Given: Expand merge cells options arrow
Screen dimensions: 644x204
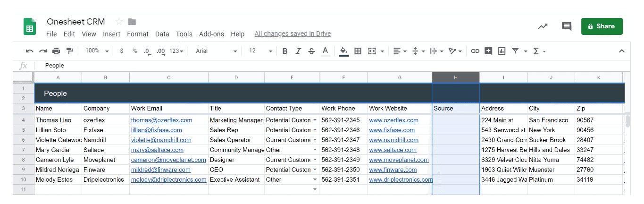Looking at the screenshot, I should (382, 51).
